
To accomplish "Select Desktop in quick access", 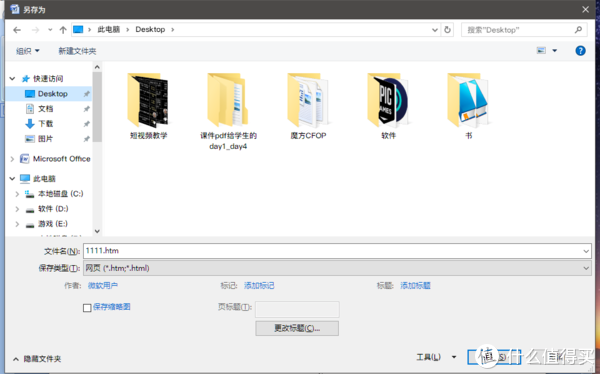I will (52, 94).
